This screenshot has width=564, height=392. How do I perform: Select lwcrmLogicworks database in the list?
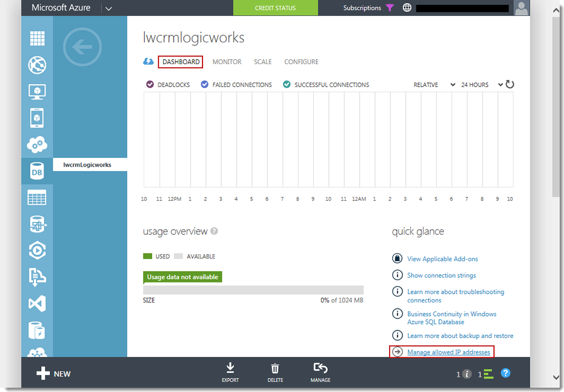[90, 165]
